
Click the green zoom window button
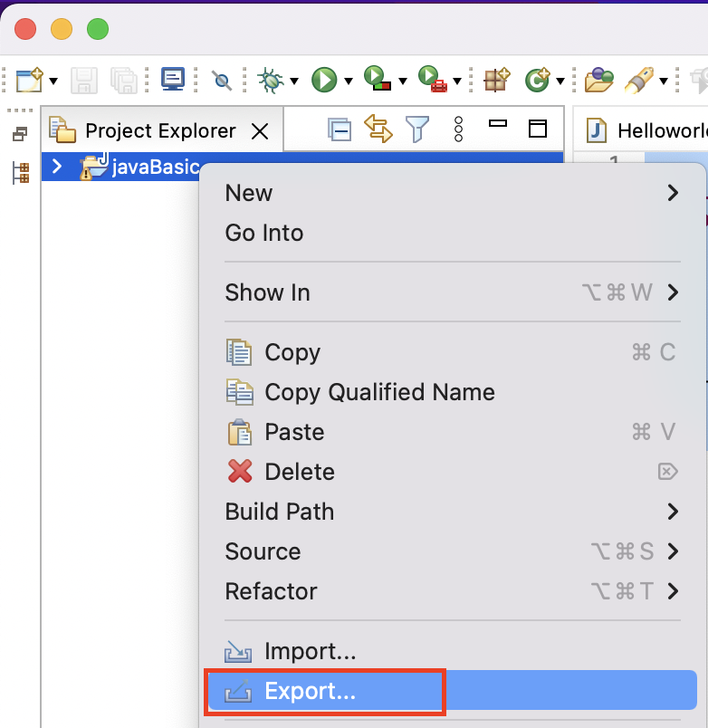coord(98,29)
